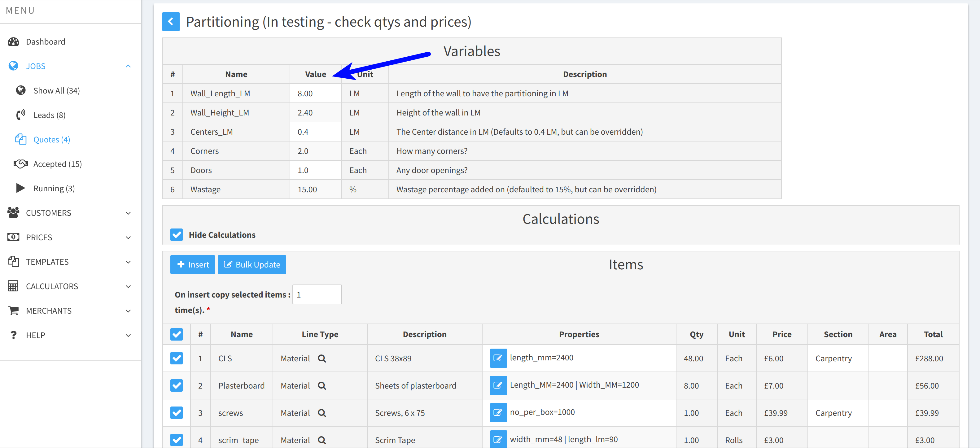Image resolution: width=980 pixels, height=448 pixels.
Task: Click the copy times input field
Action: coord(317,294)
